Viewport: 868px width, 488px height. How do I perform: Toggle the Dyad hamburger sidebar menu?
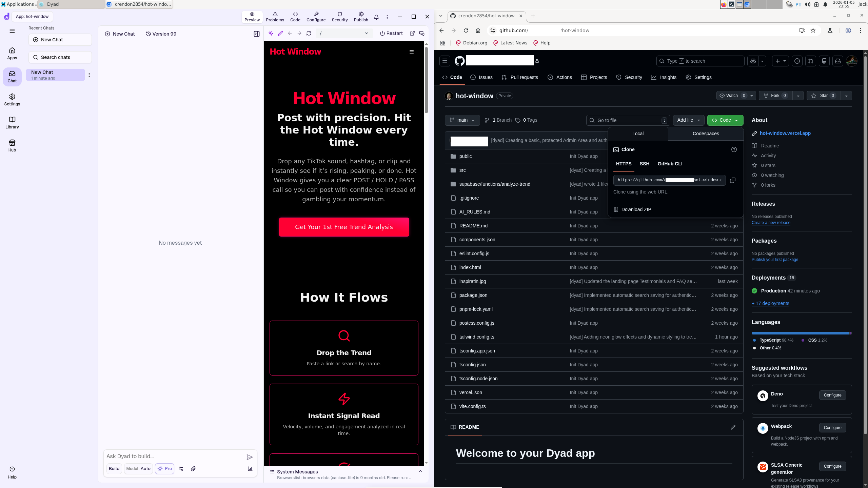(12, 31)
